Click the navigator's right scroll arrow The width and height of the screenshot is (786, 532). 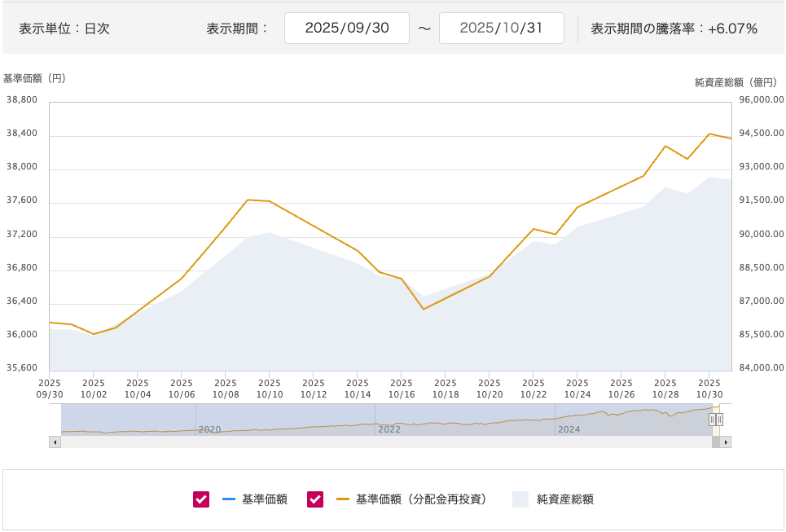point(726,442)
